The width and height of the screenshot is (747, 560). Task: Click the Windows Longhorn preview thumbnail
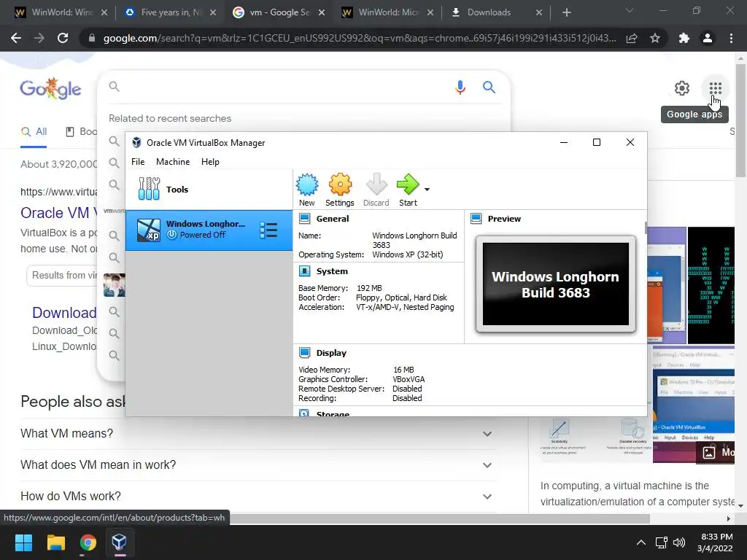click(x=555, y=284)
